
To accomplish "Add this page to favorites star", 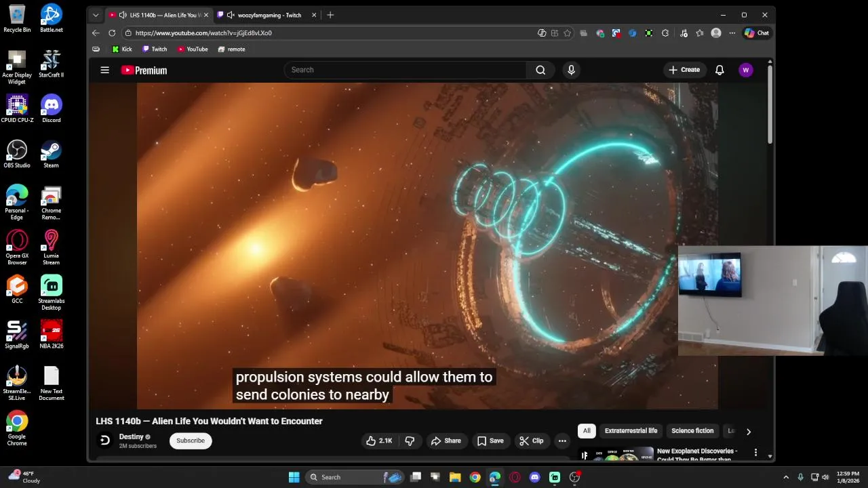I will pos(567,33).
